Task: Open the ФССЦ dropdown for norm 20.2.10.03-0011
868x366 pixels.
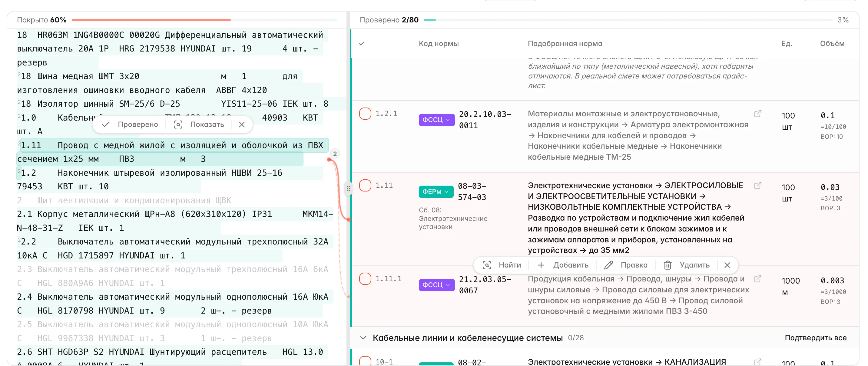Action: 436,120
